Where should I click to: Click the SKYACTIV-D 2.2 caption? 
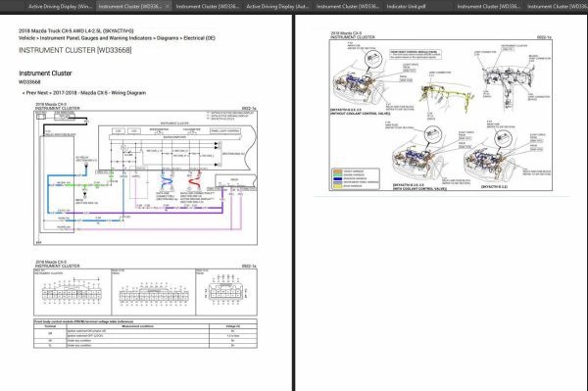click(x=494, y=187)
